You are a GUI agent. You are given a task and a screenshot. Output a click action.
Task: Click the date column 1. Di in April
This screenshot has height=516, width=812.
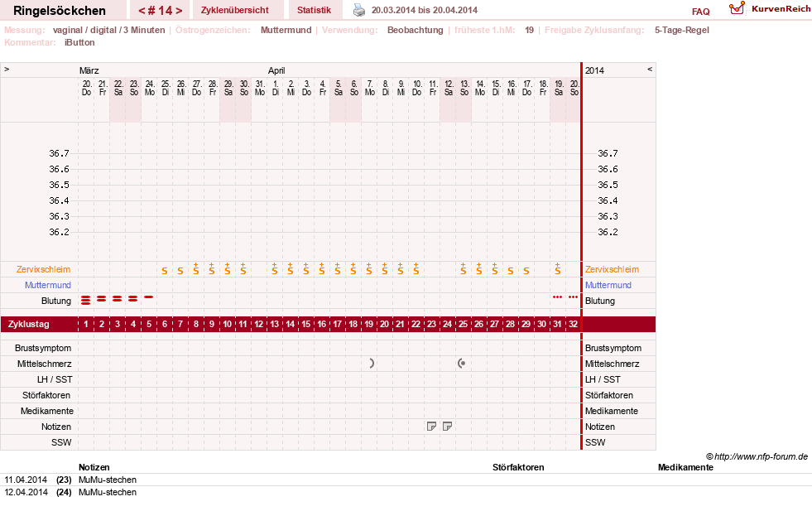click(x=275, y=88)
